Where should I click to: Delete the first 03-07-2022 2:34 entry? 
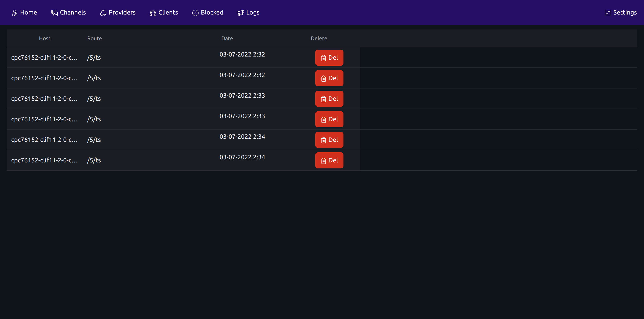click(x=329, y=140)
